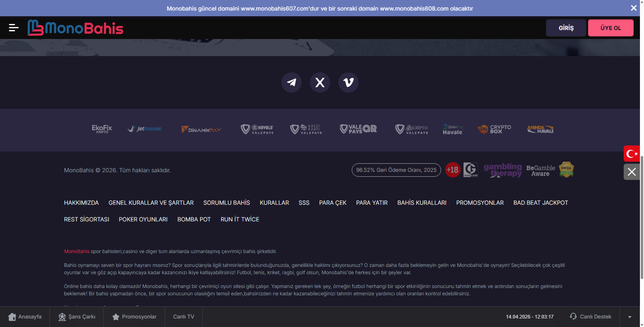
Task: Click the MonoBahis logo
Action: [76, 28]
